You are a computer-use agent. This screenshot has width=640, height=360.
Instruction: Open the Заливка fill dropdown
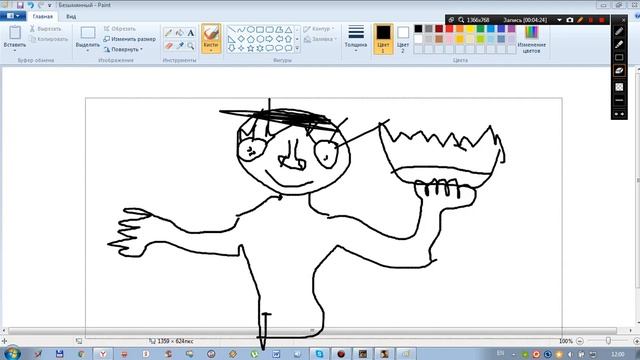click(320, 39)
